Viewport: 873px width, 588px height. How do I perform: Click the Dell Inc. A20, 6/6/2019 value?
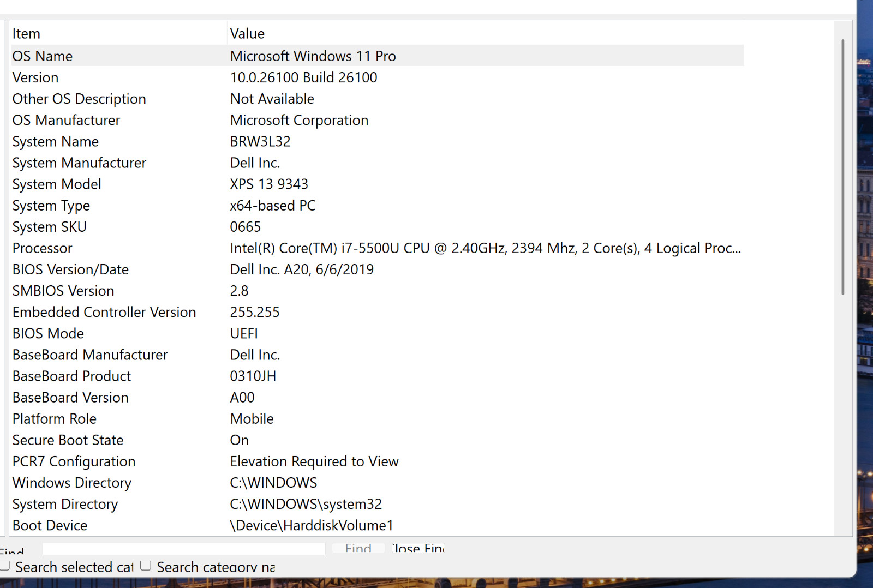pos(302,269)
